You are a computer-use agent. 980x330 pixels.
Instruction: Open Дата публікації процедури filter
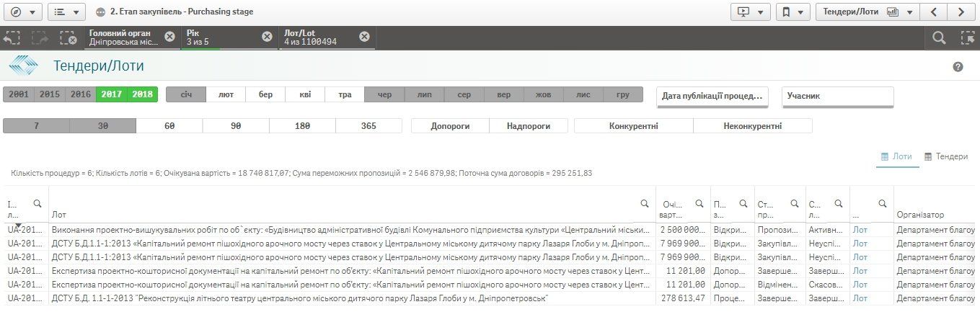[x=712, y=96]
